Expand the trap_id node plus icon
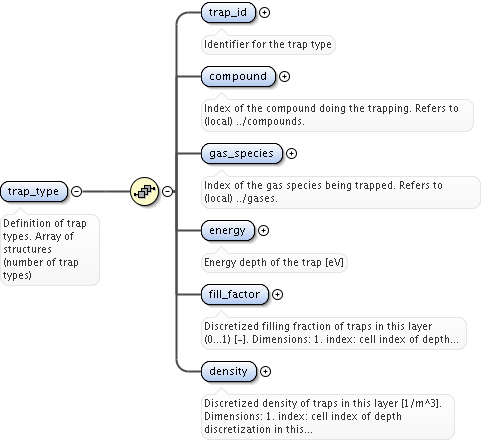 coord(264,13)
